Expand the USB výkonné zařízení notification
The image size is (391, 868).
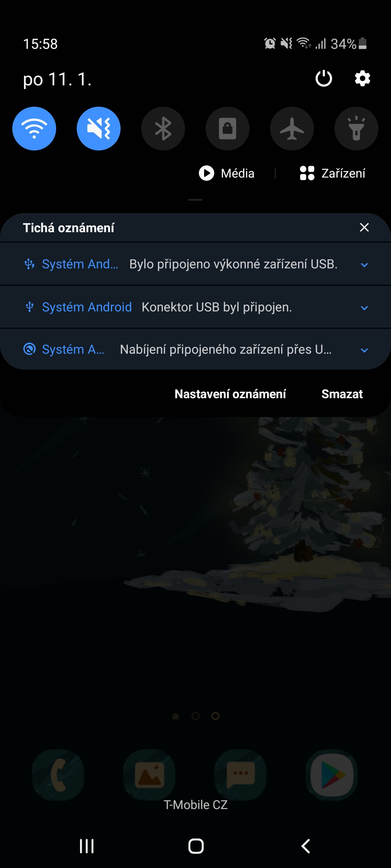[195, 264]
